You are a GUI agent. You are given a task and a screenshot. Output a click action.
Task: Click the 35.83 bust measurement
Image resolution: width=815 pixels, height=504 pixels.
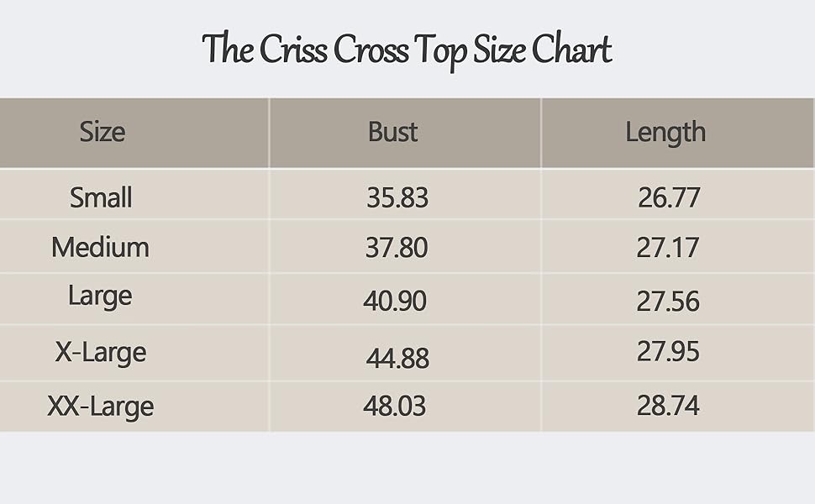click(397, 198)
